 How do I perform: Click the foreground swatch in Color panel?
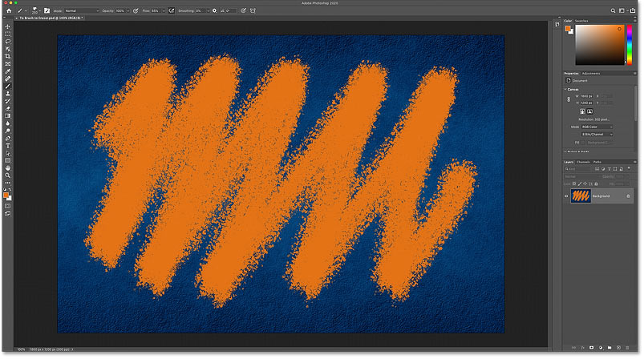(x=568, y=28)
